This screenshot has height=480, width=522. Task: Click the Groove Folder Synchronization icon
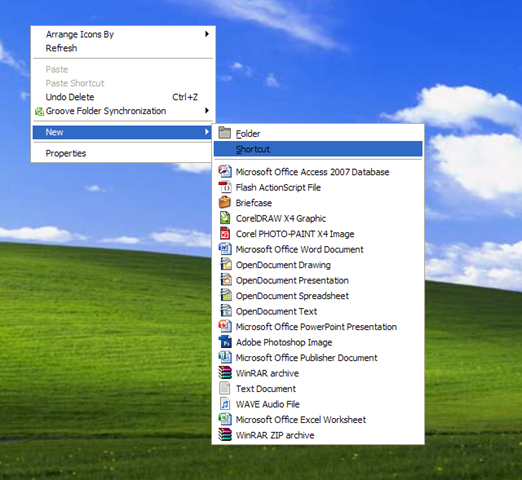(39, 111)
